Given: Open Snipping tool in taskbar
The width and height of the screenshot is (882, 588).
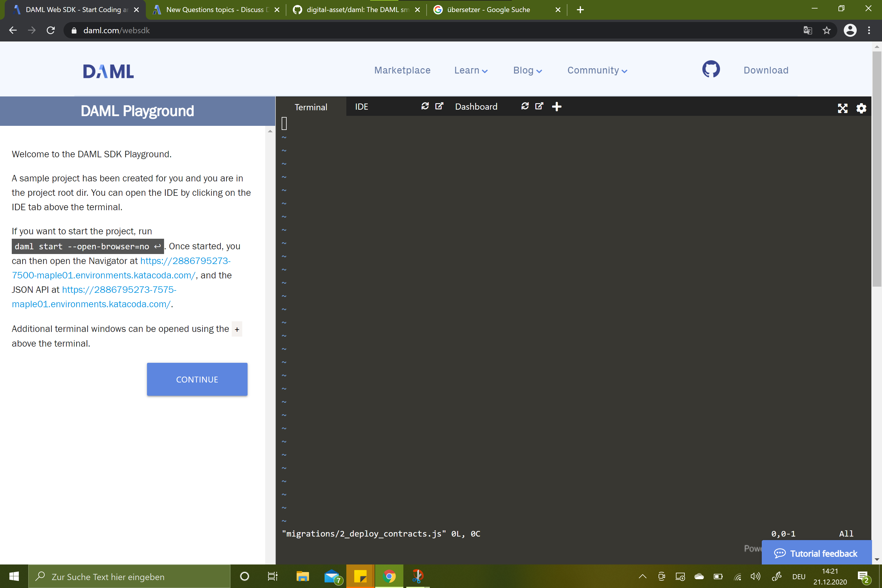Looking at the screenshot, I should (417, 576).
